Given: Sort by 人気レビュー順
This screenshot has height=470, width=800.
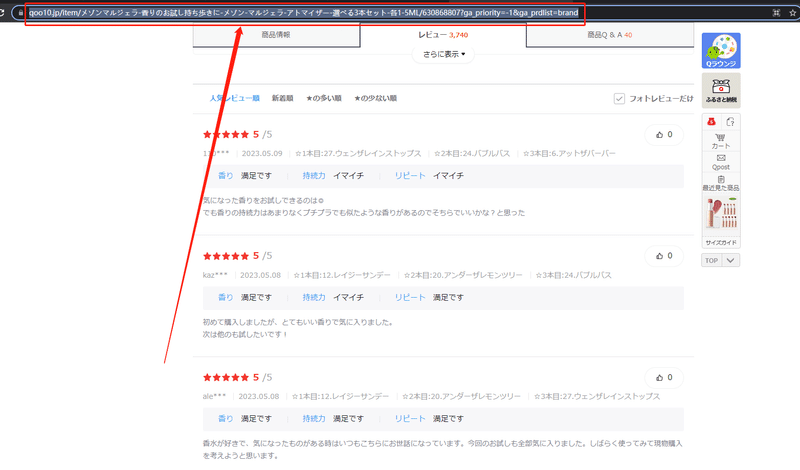Looking at the screenshot, I should point(235,98).
